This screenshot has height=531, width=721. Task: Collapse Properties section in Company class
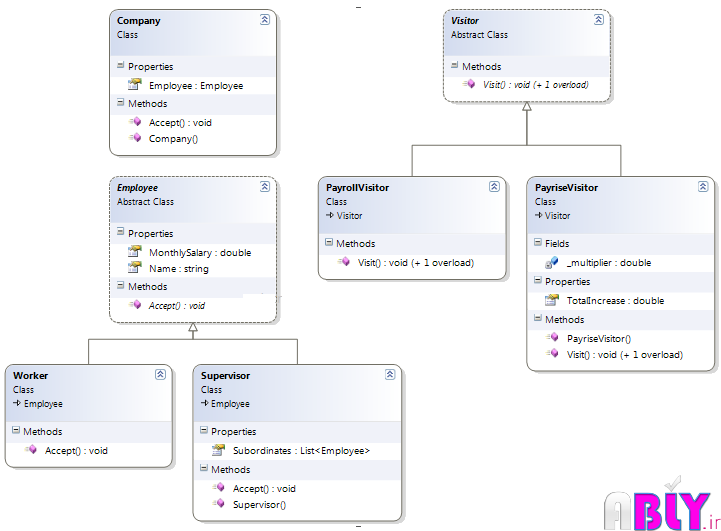click(x=120, y=65)
